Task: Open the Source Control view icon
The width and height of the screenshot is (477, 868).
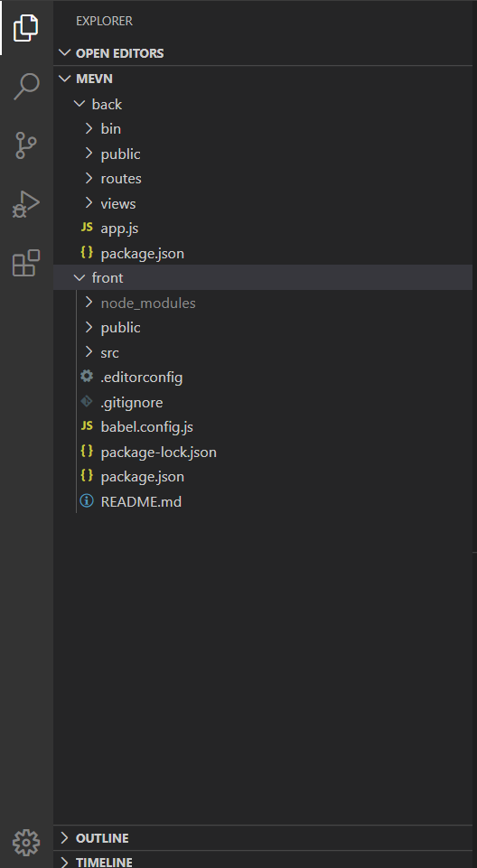Action: click(x=26, y=145)
